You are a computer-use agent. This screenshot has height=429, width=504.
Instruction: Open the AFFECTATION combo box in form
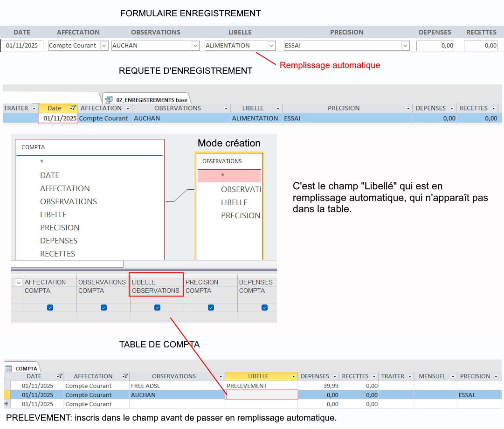tap(104, 46)
